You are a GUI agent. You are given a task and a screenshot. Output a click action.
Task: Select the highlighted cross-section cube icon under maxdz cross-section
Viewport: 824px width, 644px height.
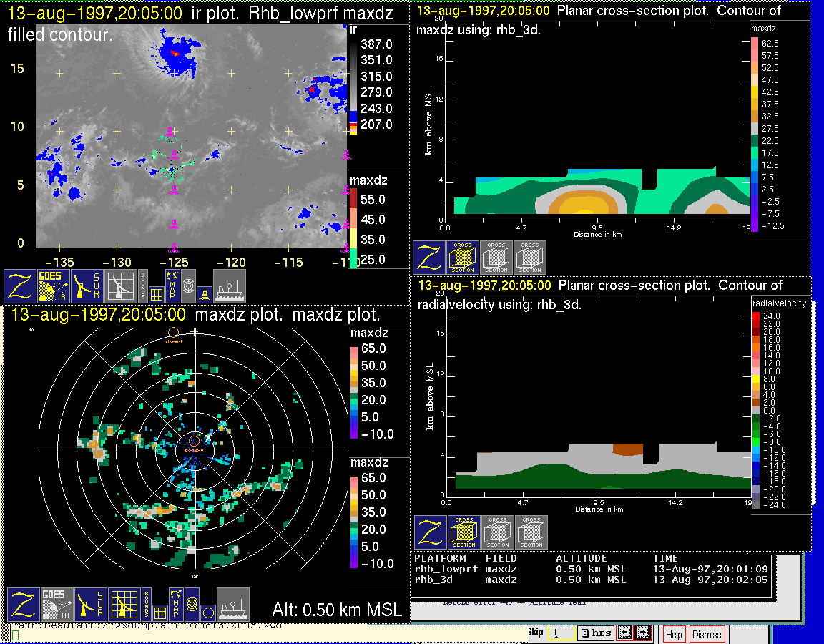point(463,258)
